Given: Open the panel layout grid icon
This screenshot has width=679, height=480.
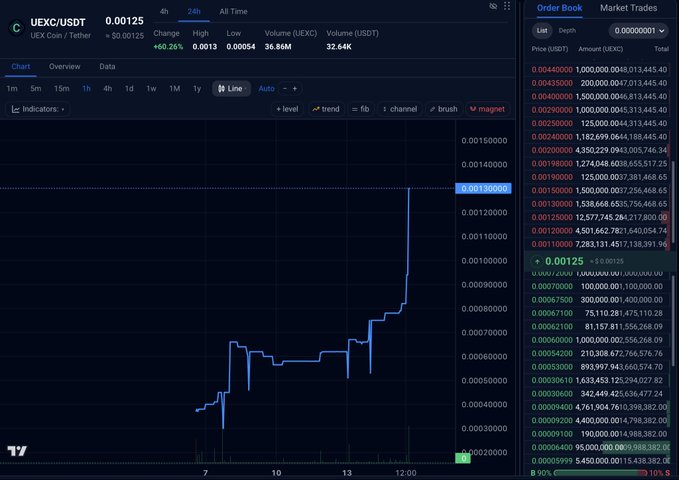Looking at the screenshot, I should [507, 6].
